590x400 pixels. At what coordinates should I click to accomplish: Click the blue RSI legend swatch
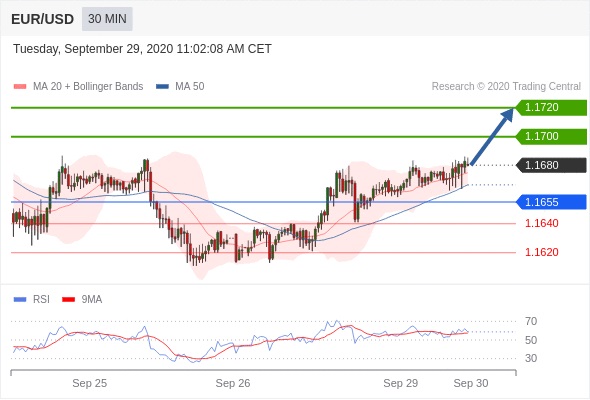coord(20,300)
